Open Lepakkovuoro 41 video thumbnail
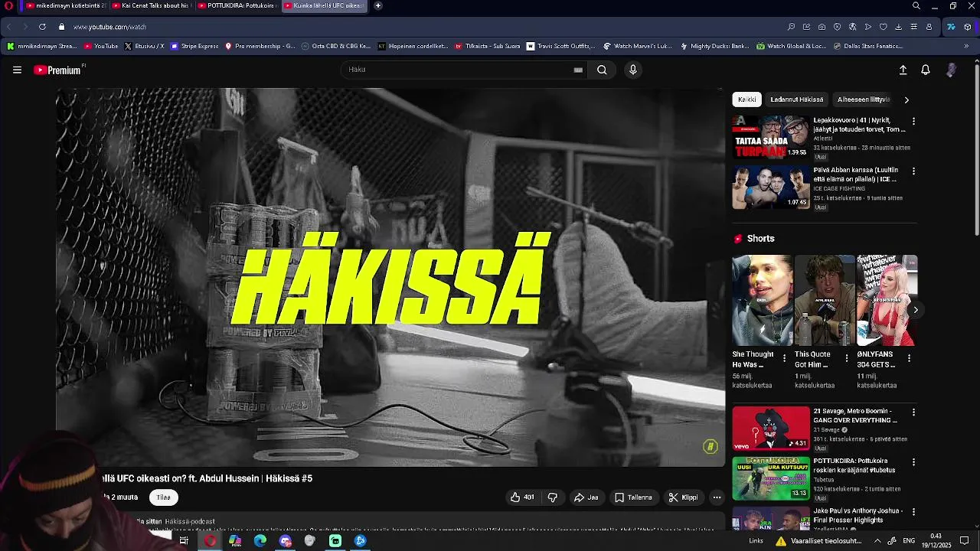 tap(771, 137)
